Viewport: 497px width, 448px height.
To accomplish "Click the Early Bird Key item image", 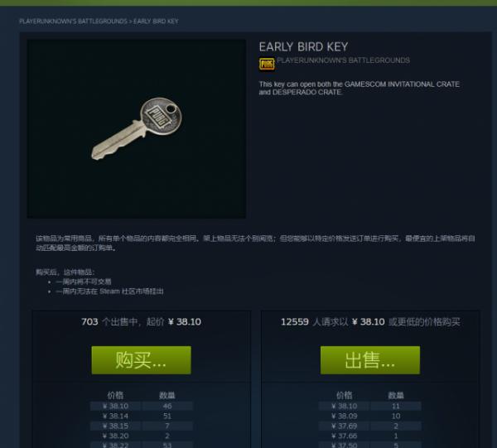I will 137,128.
